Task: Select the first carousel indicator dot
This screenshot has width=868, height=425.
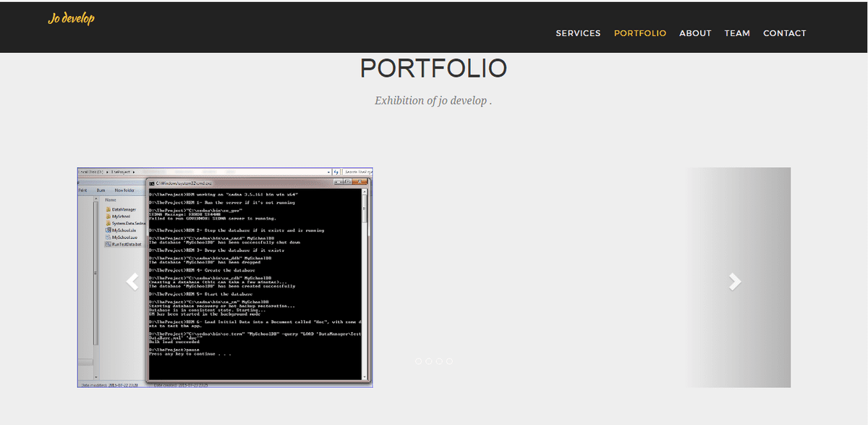Action: [x=419, y=361]
